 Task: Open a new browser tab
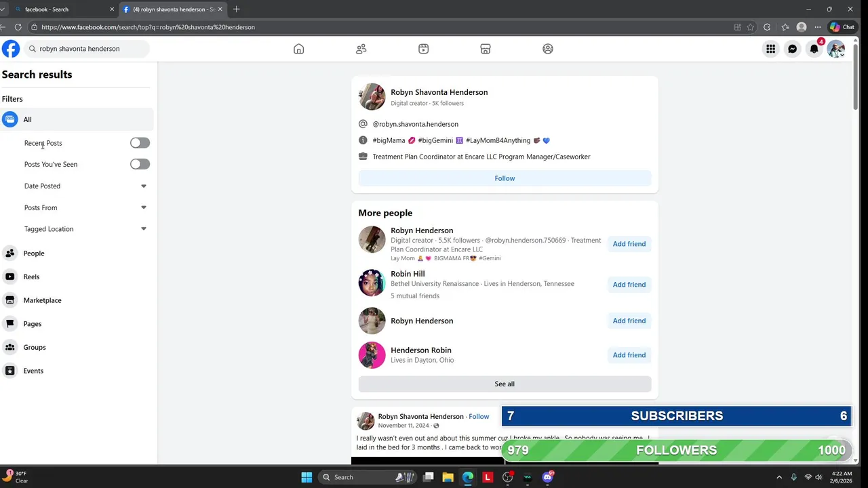pos(236,9)
